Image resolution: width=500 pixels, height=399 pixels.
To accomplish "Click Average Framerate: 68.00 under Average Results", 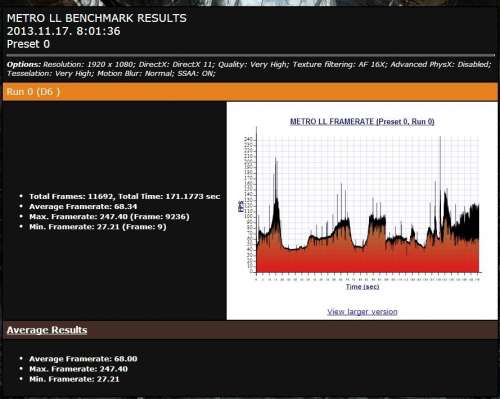I will pyautogui.click(x=83, y=359).
